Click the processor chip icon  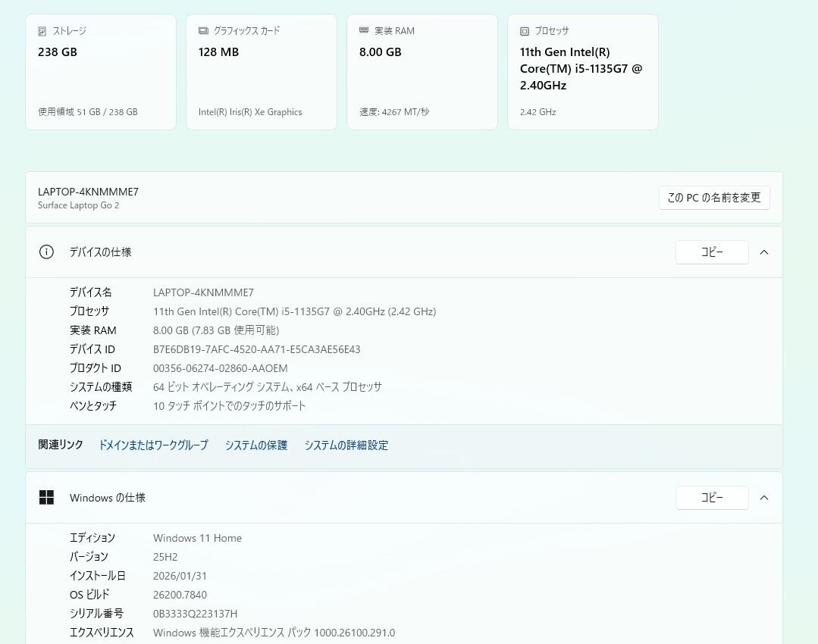click(525, 32)
